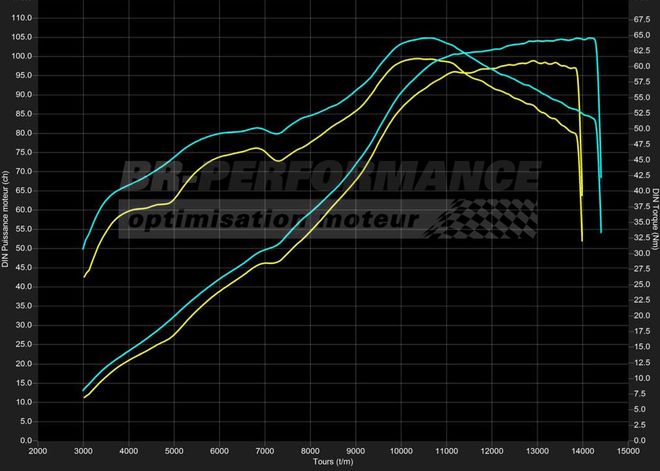Viewport: 660px width, 471px height.
Task: Click the 'optimisation moteur' watermark text
Action: tap(280, 218)
